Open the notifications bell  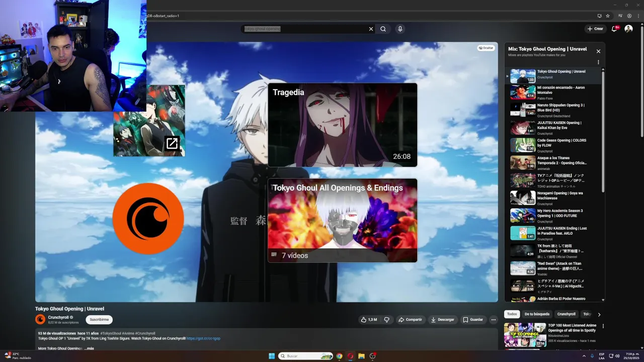pyautogui.click(x=614, y=29)
